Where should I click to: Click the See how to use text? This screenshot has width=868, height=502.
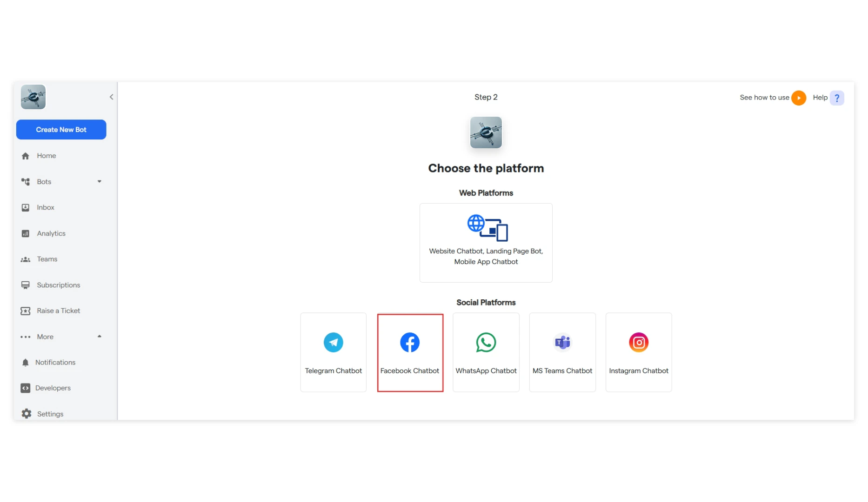[764, 97]
